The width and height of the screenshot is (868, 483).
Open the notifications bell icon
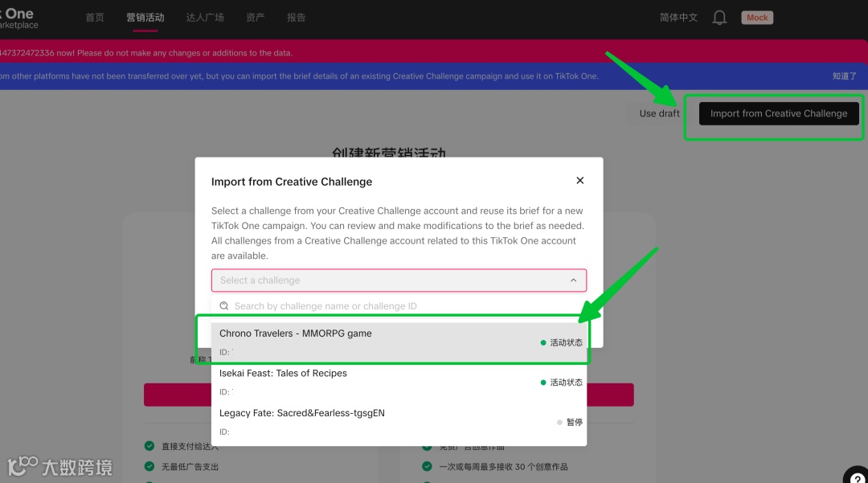719,18
